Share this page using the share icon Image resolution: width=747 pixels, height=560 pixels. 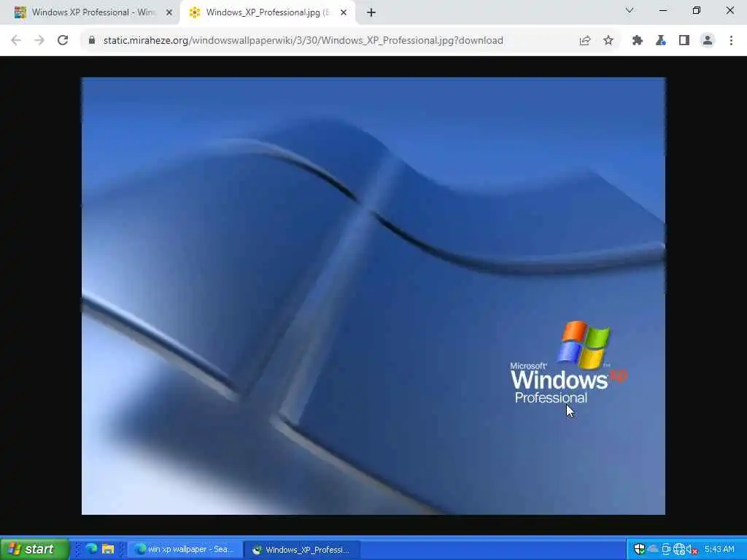click(585, 41)
